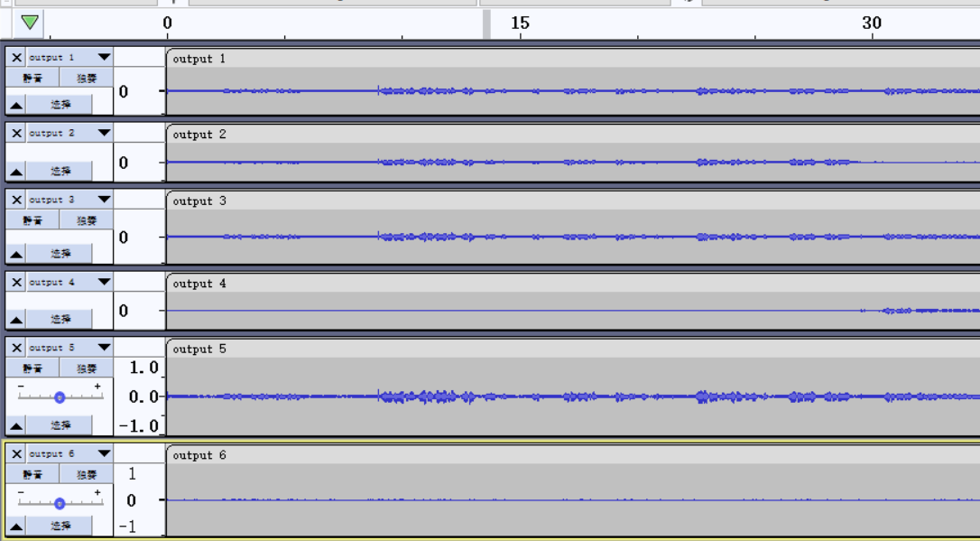Image resolution: width=980 pixels, height=541 pixels.
Task: Click the X icon on output 5 track
Action: click(17, 348)
